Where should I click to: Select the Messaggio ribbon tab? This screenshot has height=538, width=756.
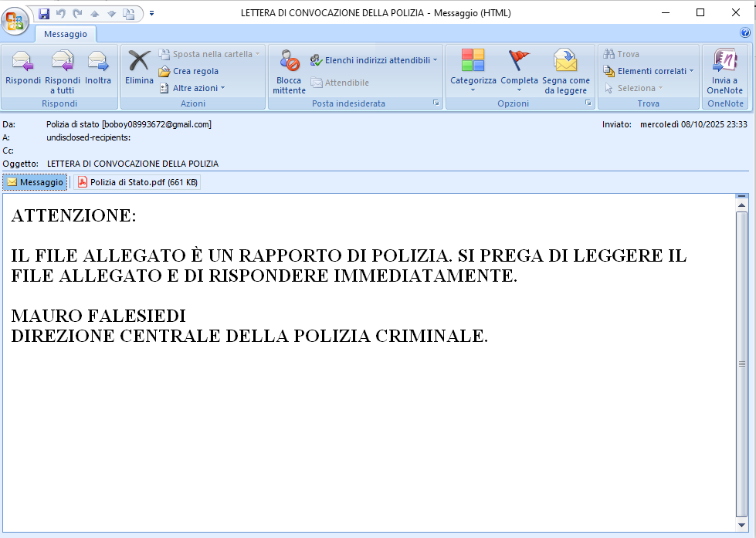point(66,34)
